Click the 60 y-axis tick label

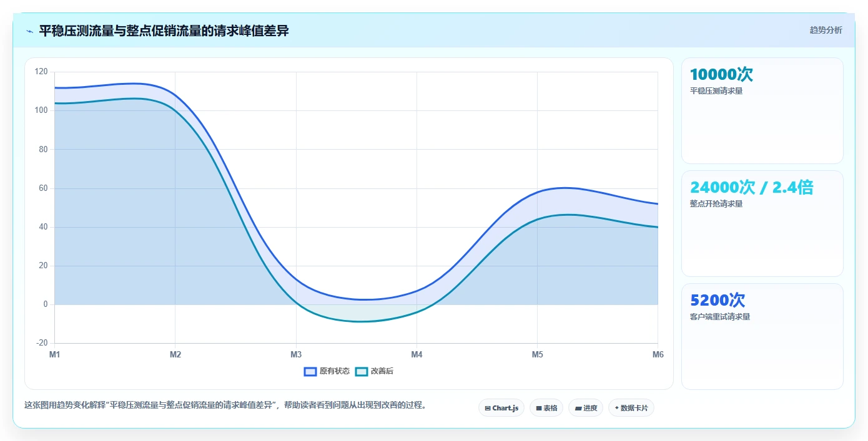[43, 188]
